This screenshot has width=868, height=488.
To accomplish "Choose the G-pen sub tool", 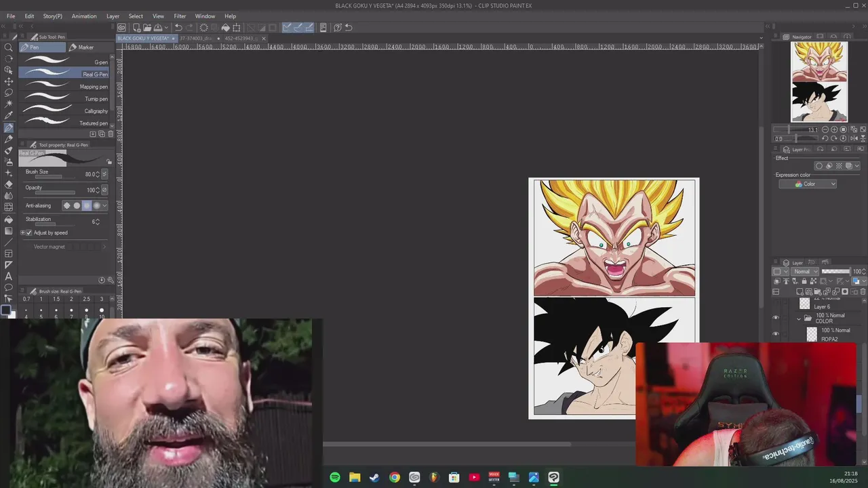I will pyautogui.click(x=64, y=62).
